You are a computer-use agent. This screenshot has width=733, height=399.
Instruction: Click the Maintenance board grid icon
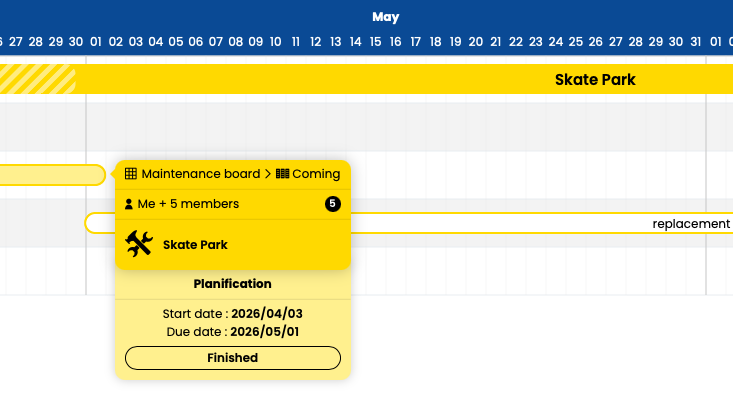pyautogui.click(x=131, y=174)
